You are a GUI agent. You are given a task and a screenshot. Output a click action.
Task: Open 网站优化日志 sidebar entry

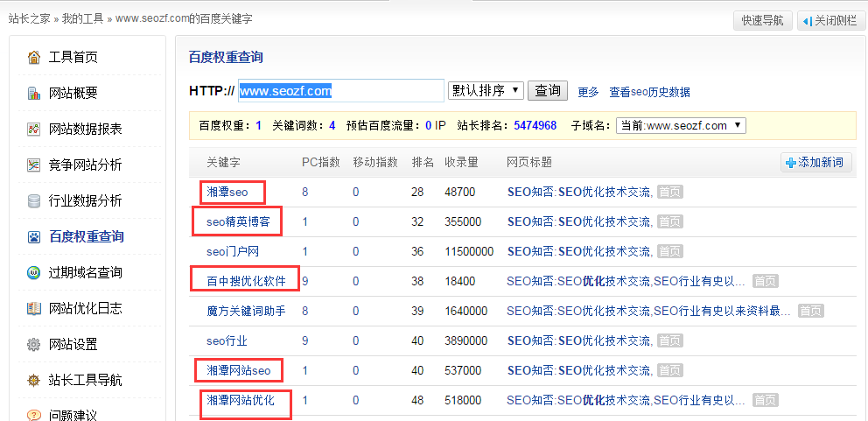(x=85, y=309)
